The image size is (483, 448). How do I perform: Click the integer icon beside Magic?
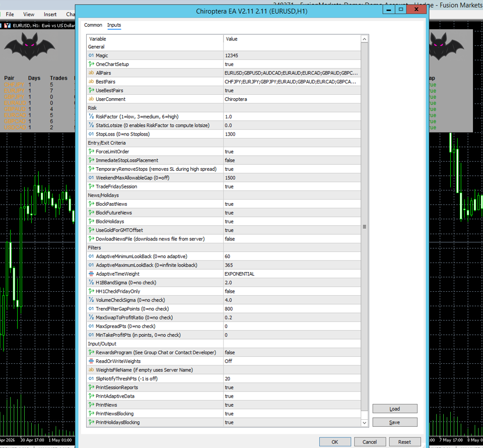tap(91, 55)
